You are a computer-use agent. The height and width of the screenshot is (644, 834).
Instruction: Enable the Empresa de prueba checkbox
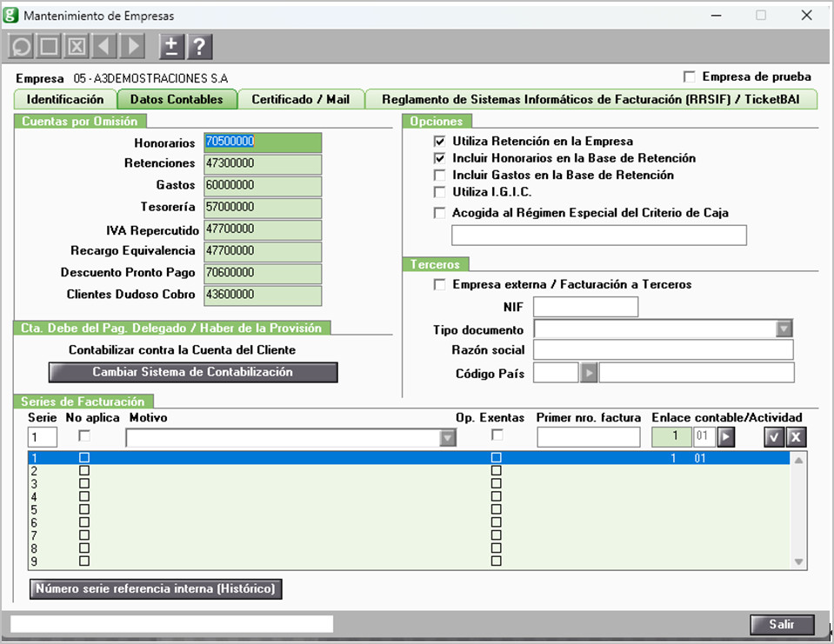pos(690,77)
